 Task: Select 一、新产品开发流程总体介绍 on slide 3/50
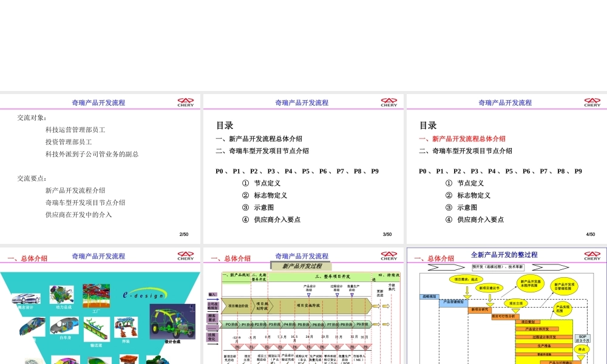[259, 138]
